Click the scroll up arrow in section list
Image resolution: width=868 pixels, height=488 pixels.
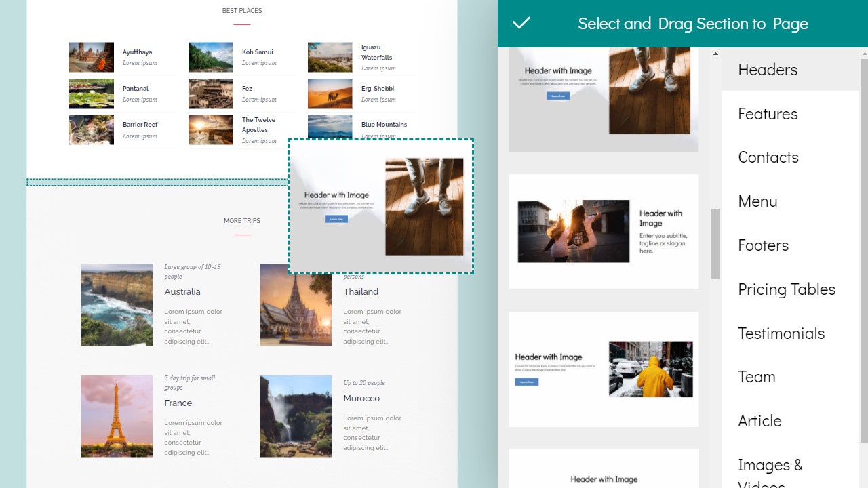(715, 54)
